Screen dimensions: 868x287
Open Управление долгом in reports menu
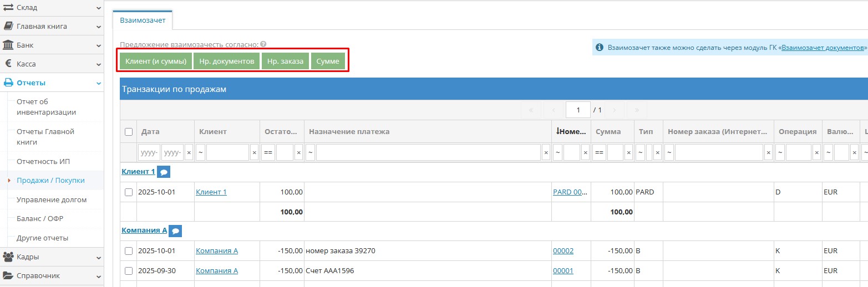(x=52, y=199)
